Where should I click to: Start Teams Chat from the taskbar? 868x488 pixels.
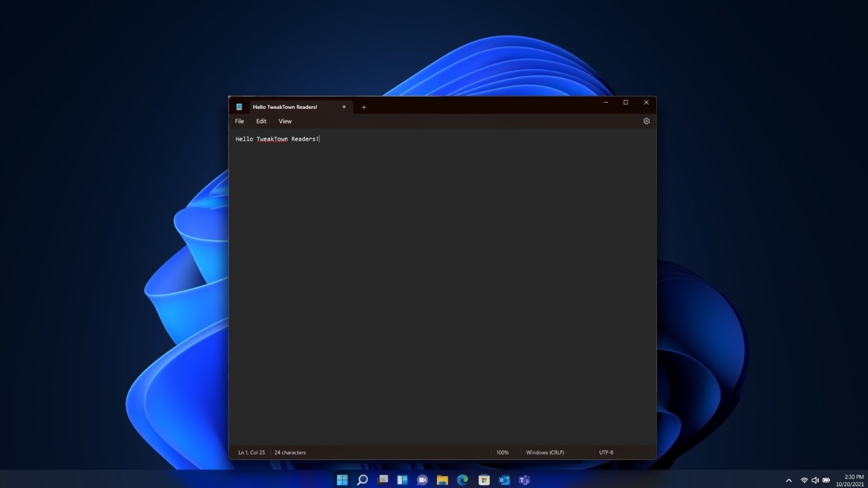(422, 479)
